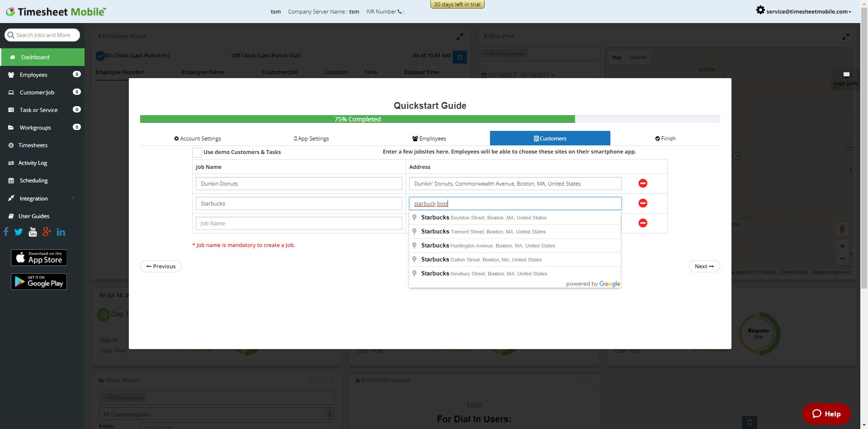Open Timesheets in sidebar

[x=42, y=145]
